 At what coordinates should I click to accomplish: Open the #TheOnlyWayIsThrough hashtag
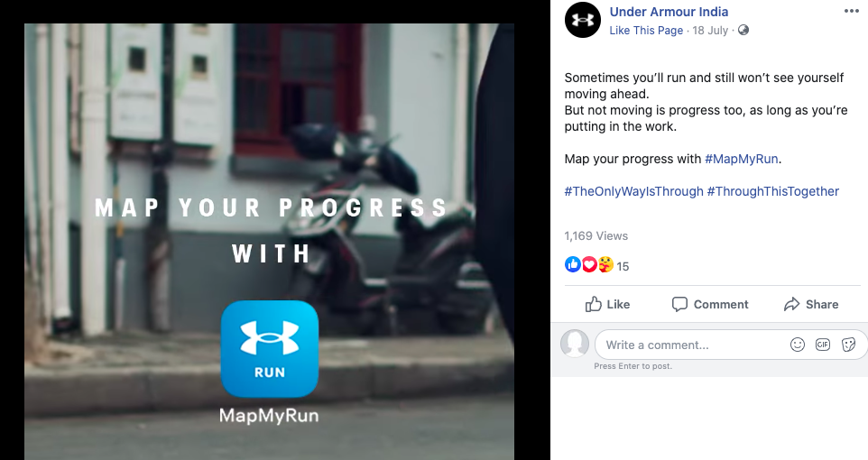click(633, 191)
